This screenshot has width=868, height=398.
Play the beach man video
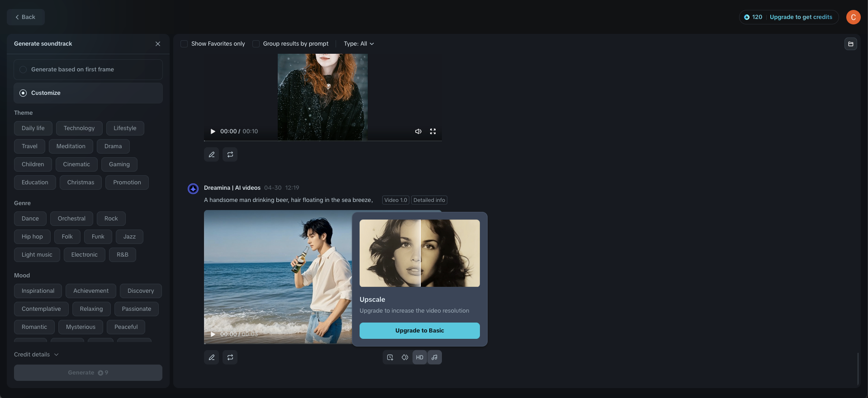click(213, 334)
